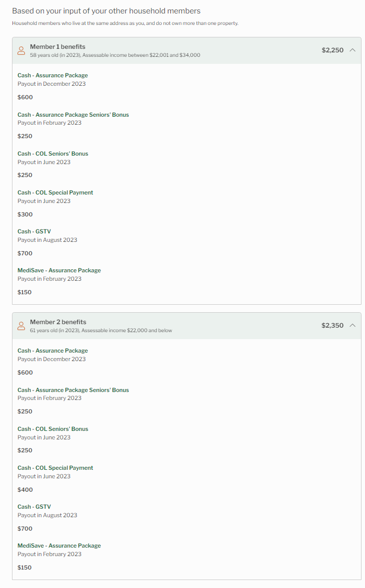The height and width of the screenshot is (588, 365).
Task: Click the Member 1 person icon
Action: (x=21, y=50)
